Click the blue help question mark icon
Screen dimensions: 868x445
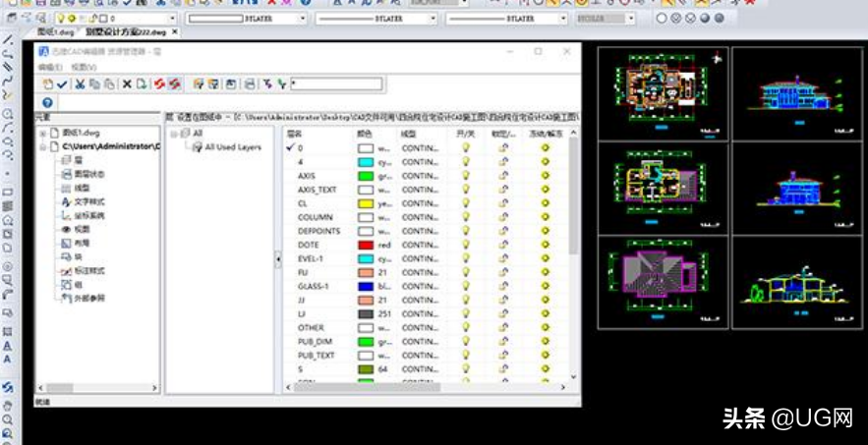[x=47, y=102]
